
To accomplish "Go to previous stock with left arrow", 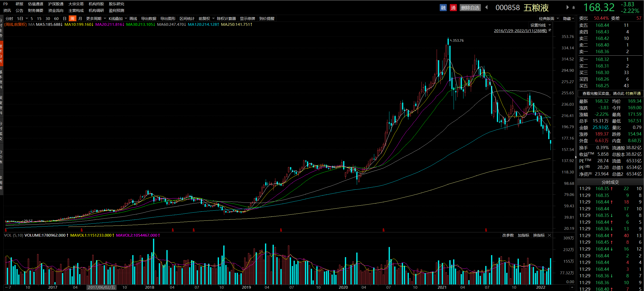I will coord(486,7).
